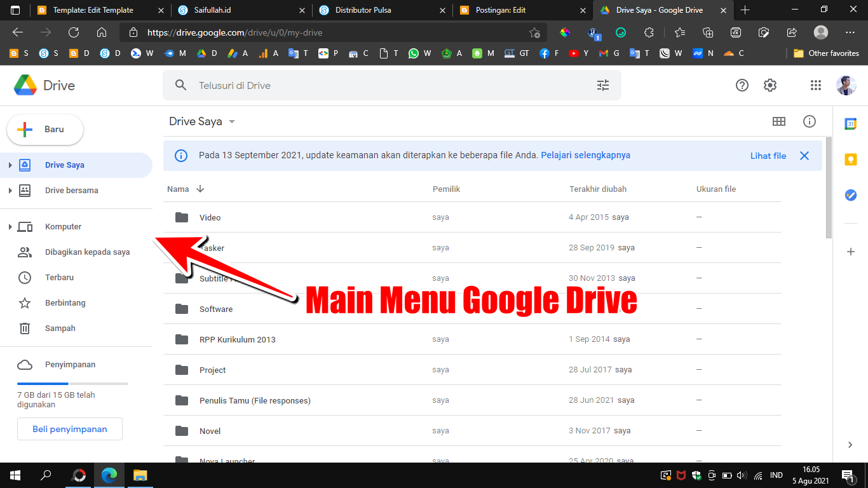Viewport: 868px width, 488px height.
Task: Click the Terakhir diubah column header
Action: 597,189
